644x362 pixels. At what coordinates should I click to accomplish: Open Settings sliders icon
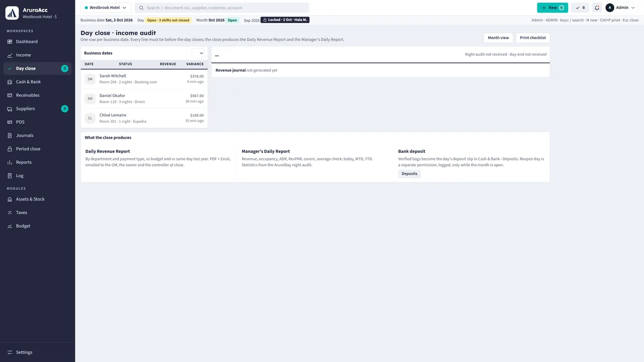10,352
